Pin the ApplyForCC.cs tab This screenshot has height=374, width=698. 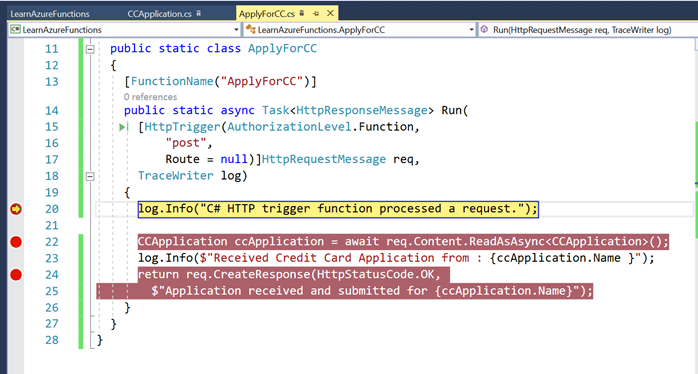316,14
